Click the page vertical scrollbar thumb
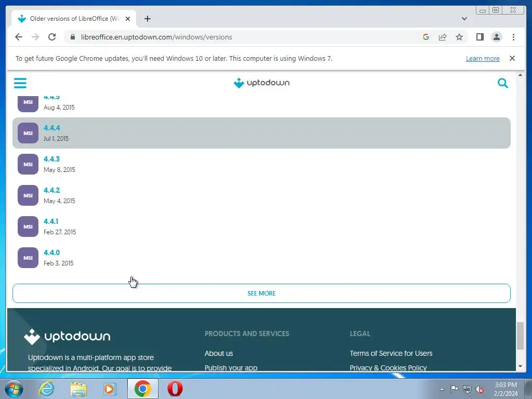Viewport: 532px width, 399px height. click(x=520, y=336)
